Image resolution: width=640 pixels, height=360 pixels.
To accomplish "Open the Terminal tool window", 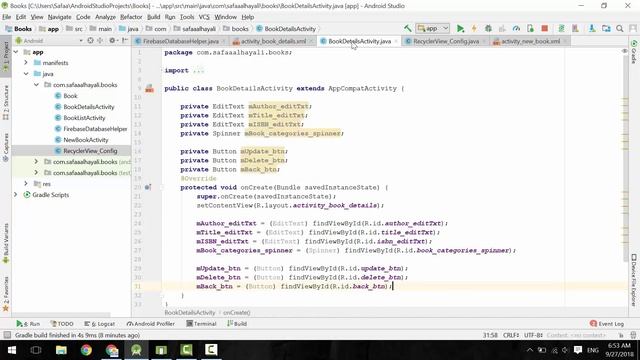I will 201,324.
